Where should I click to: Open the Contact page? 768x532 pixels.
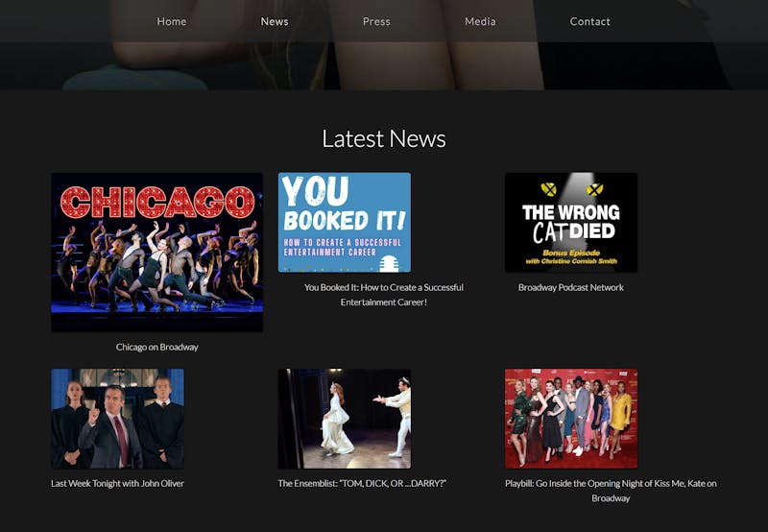[x=589, y=21]
